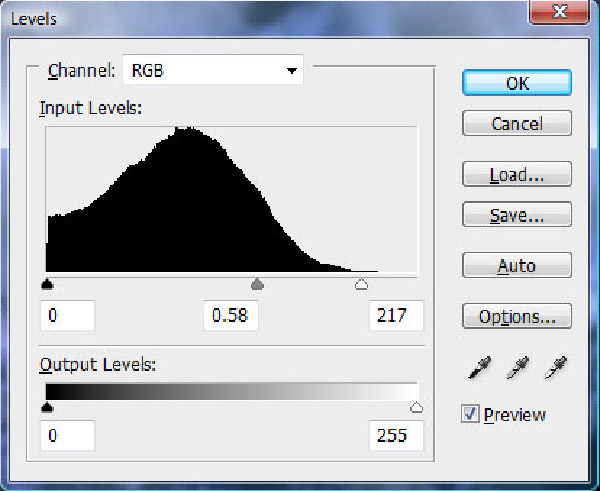The height and width of the screenshot is (491, 600).
Task: Select the black point eyedropper
Action: (479, 367)
